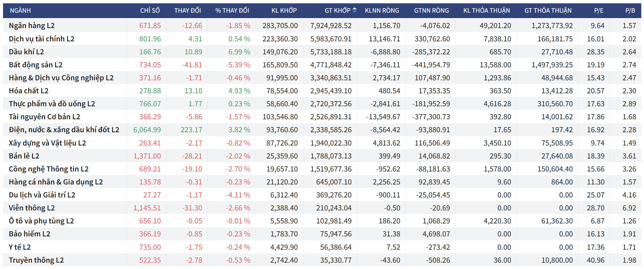Click the Truyền thông L2 row name
This screenshot has width=644, height=269.
pyautogui.click(x=36, y=260)
